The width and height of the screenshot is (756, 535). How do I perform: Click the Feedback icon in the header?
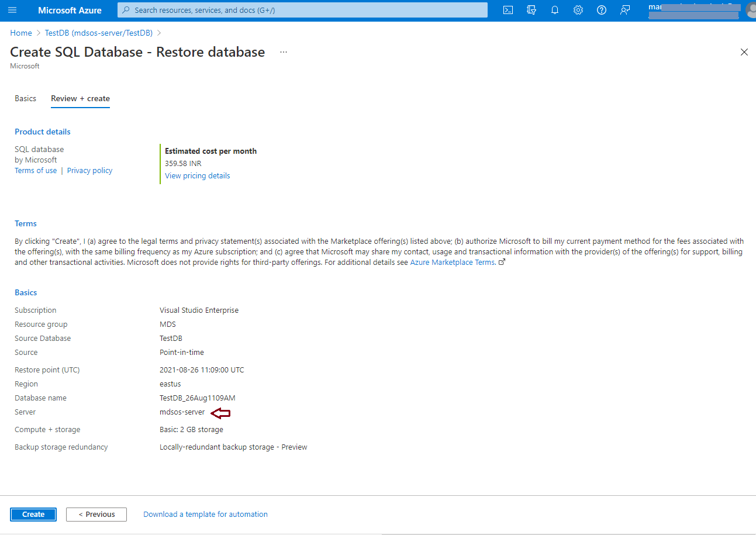625,10
